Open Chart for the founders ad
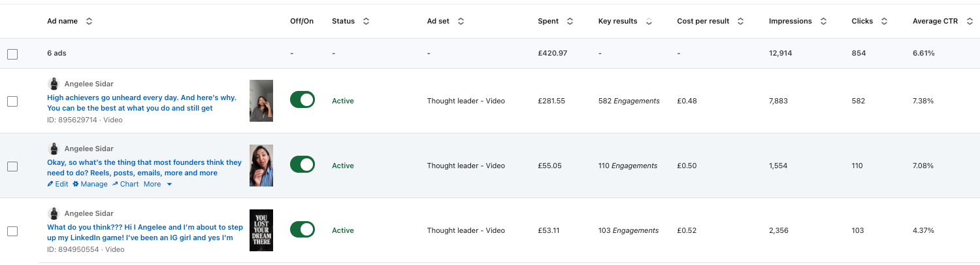This screenshot has width=980, height=265. tap(125, 184)
